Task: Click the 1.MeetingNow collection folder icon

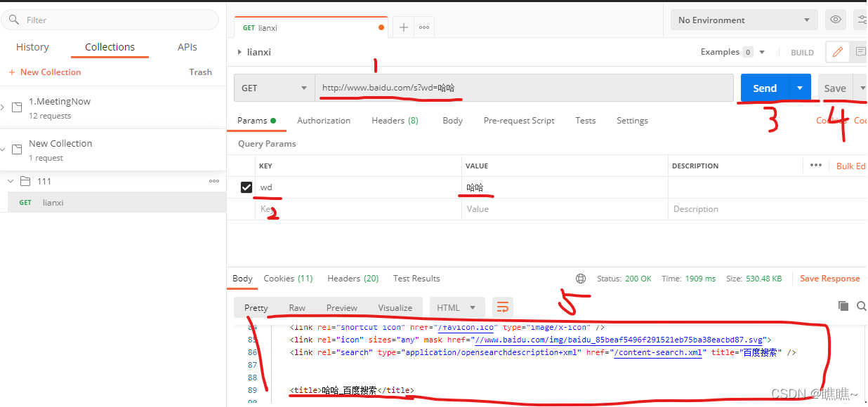Action: click(x=17, y=107)
